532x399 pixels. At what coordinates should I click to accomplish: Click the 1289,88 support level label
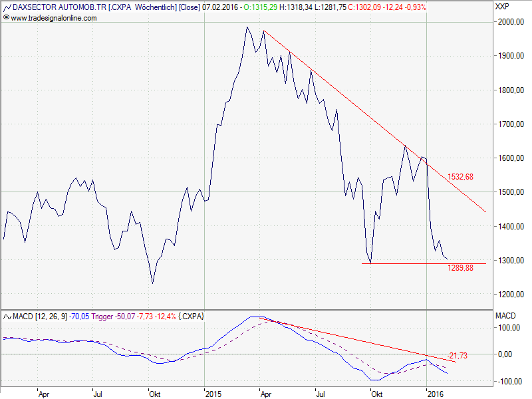[x=460, y=268]
